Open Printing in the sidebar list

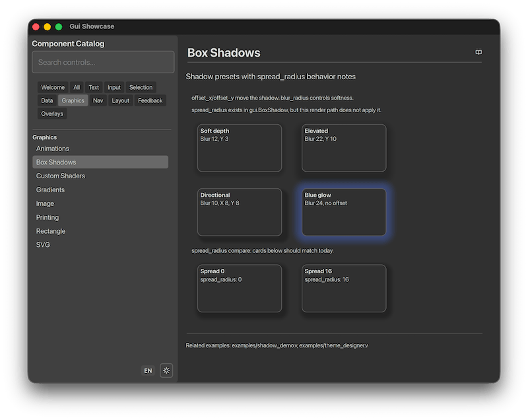click(100, 217)
